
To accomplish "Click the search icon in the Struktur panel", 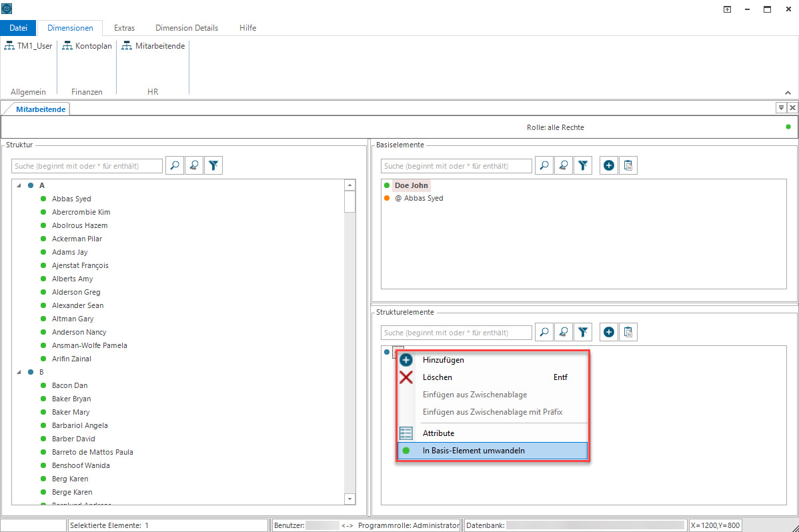I will [x=175, y=165].
